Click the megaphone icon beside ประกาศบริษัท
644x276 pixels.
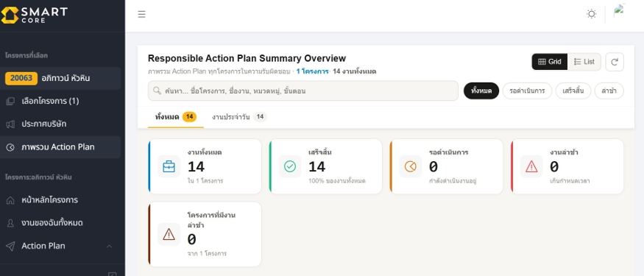[x=10, y=124]
